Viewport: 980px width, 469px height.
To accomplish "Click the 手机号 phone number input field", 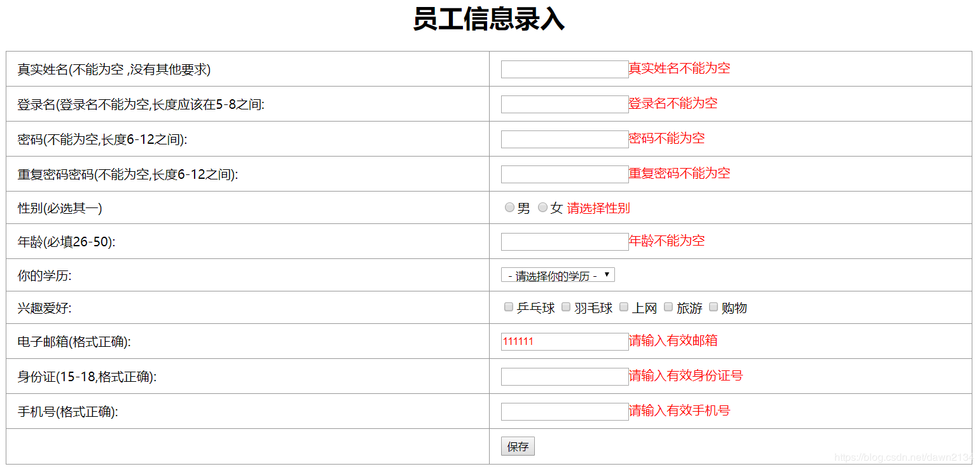I will 563,411.
